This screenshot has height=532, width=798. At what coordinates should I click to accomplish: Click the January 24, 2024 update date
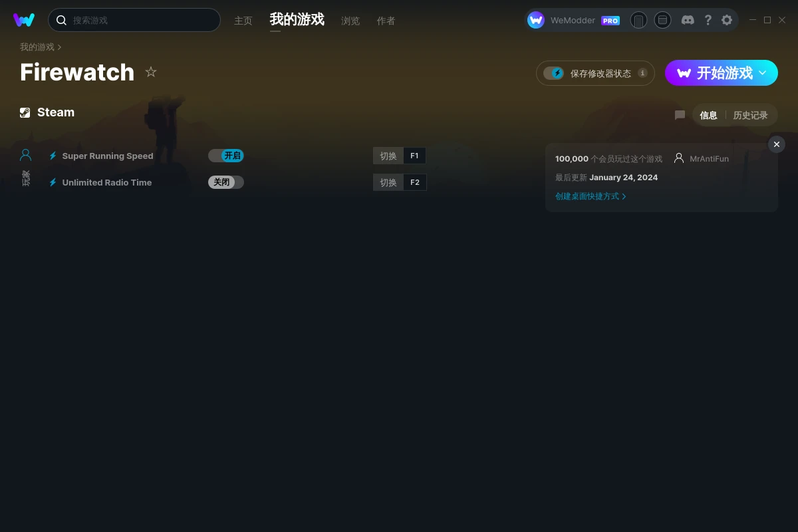(624, 178)
